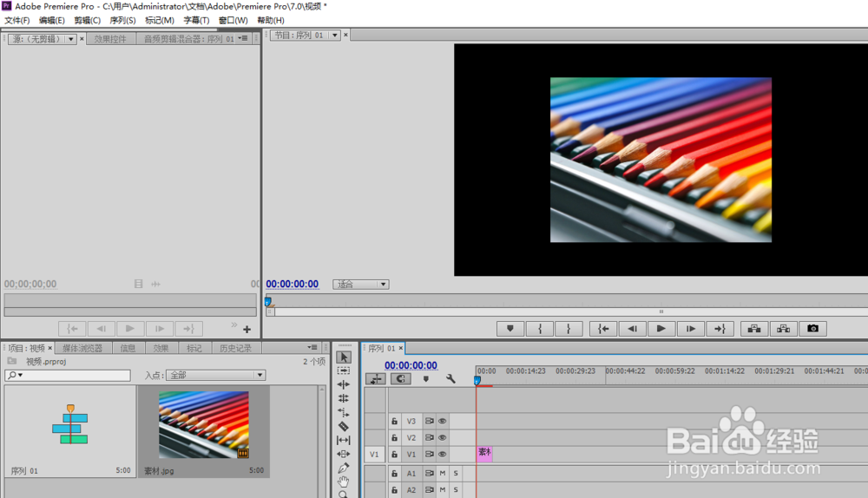Click the plus button editor in Source monitor
This screenshot has height=498, width=868.
[x=247, y=329]
